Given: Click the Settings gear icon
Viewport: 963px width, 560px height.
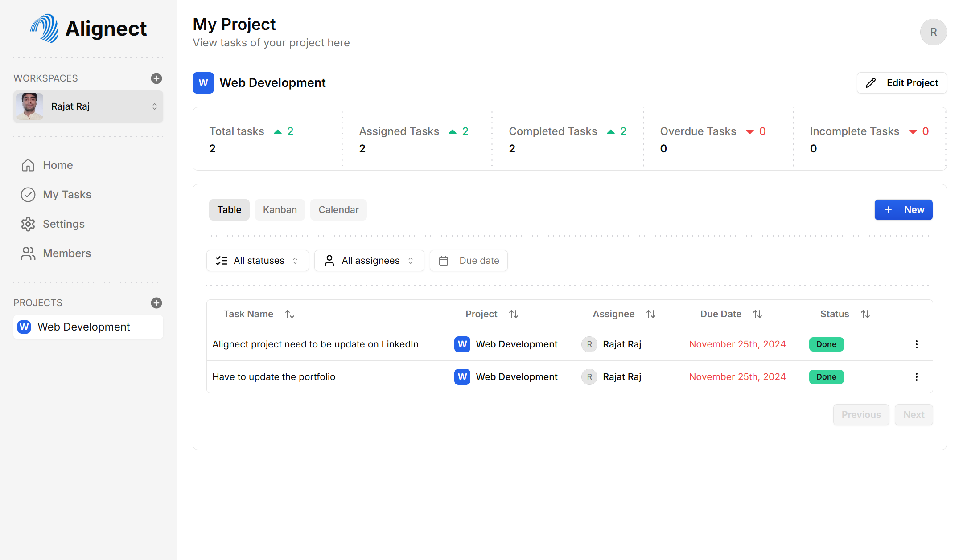Looking at the screenshot, I should [x=28, y=224].
